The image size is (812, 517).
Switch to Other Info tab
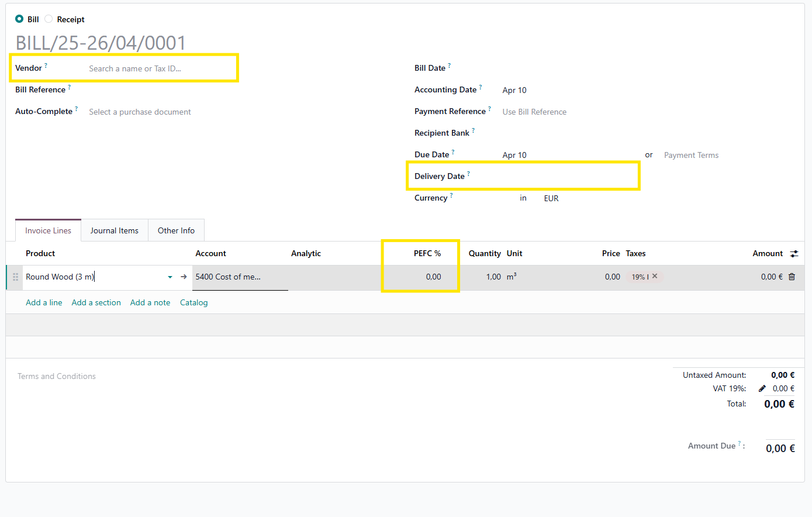pos(176,230)
